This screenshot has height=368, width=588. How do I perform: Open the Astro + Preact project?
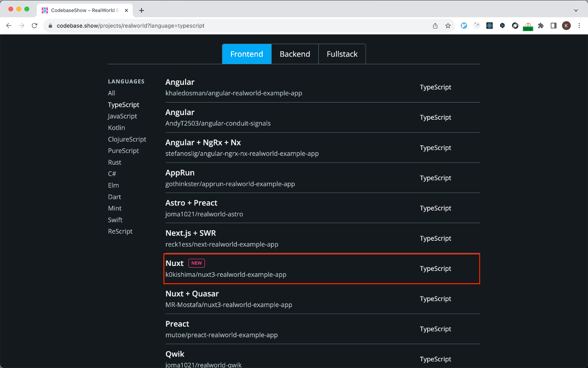click(191, 203)
